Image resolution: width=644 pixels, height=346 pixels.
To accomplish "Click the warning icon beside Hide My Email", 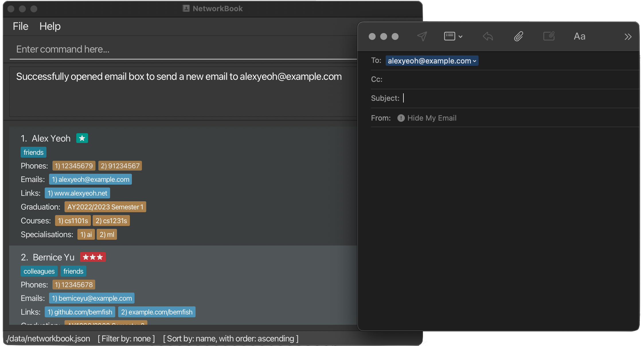I will coord(401,118).
